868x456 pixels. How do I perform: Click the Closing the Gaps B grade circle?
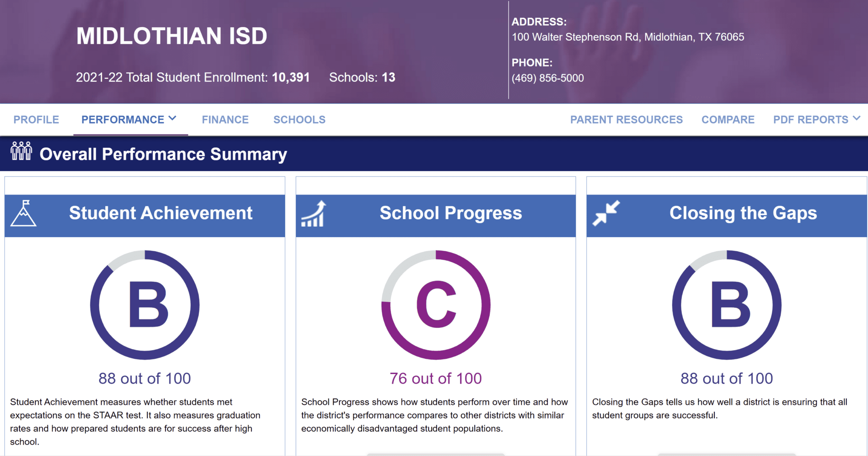click(x=726, y=305)
